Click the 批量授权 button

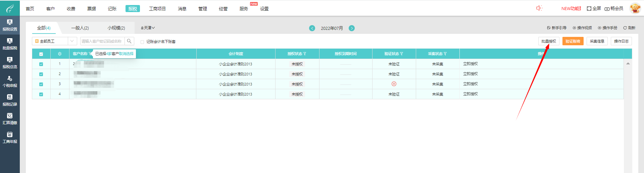[x=549, y=41]
